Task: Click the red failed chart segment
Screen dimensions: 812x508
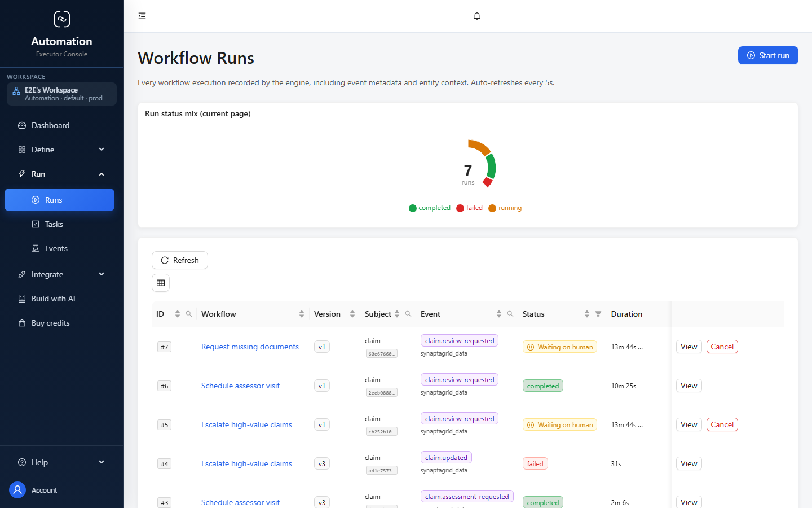Action: pos(488,182)
